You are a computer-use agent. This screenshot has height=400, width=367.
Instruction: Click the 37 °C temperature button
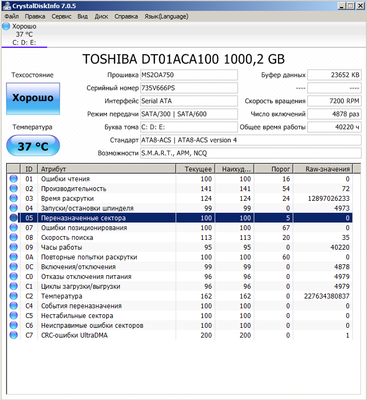click(x=33, y=146)
